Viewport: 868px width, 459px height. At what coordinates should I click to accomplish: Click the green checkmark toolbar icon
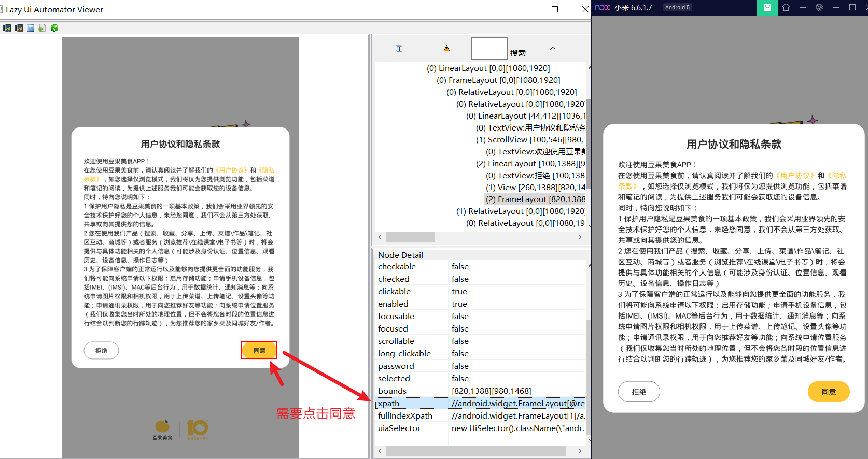[x=54, y=28]
